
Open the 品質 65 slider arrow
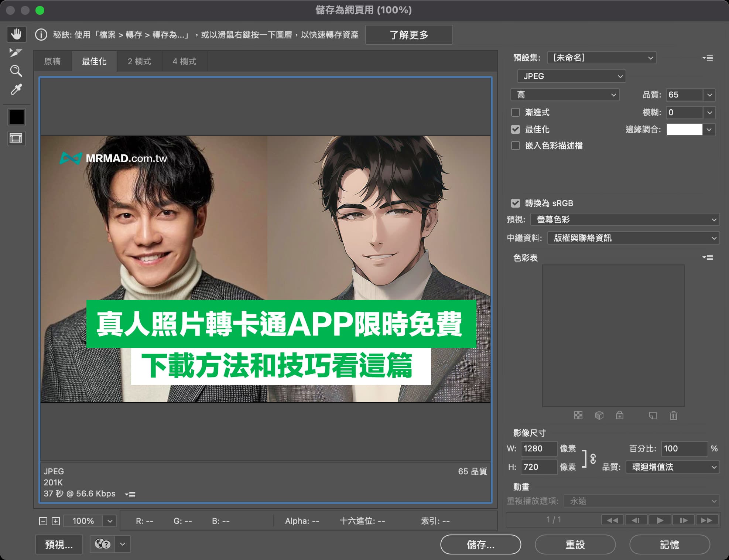pyautogui.click(x=709, y=95)
